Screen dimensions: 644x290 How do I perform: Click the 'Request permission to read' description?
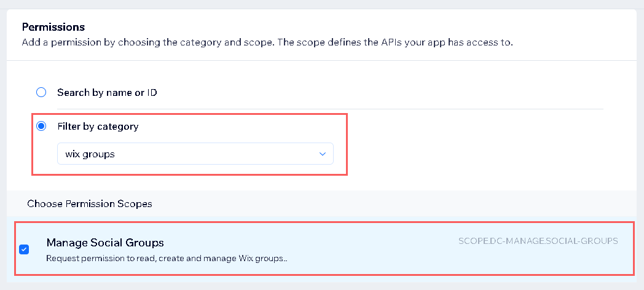tap(167, 258)
